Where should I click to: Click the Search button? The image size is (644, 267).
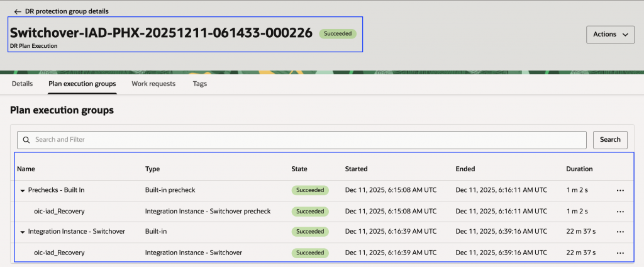(610, 140)
